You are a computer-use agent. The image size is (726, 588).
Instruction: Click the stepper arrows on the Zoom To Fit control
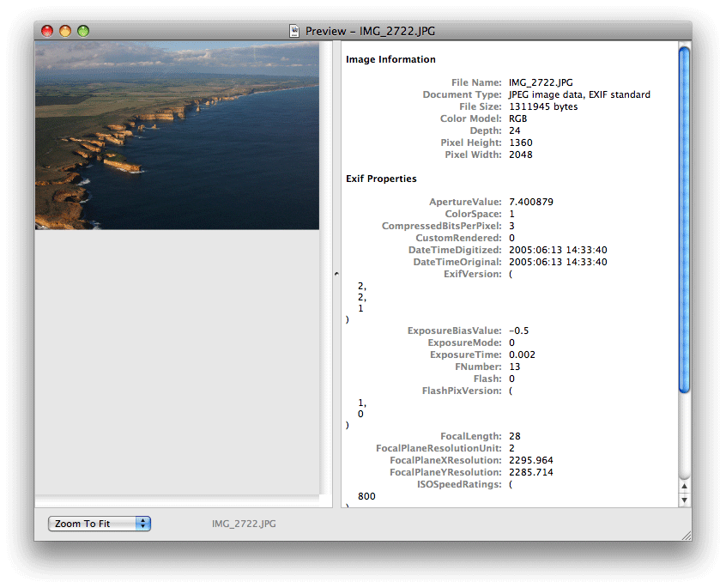click(x=144, y=524)
